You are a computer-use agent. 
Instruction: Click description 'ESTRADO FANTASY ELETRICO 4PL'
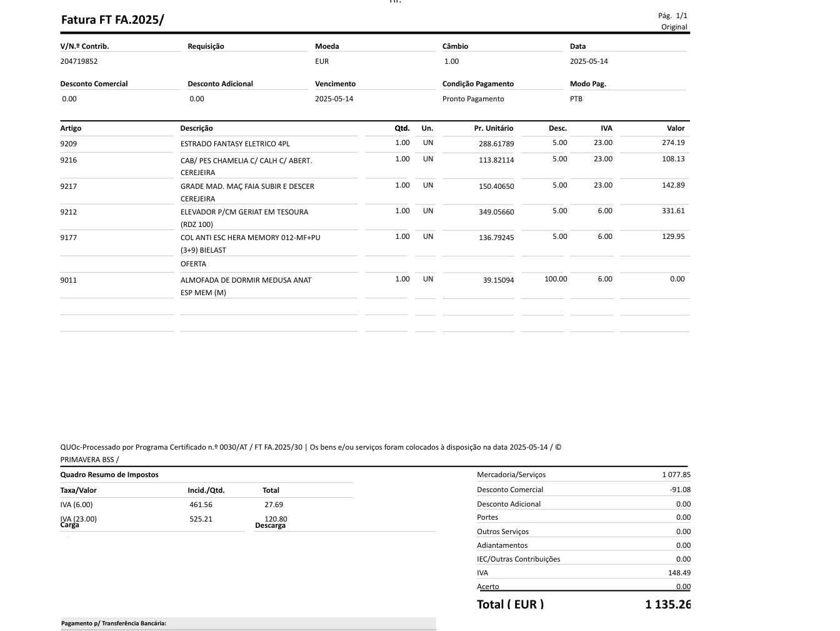coord(235,144)
